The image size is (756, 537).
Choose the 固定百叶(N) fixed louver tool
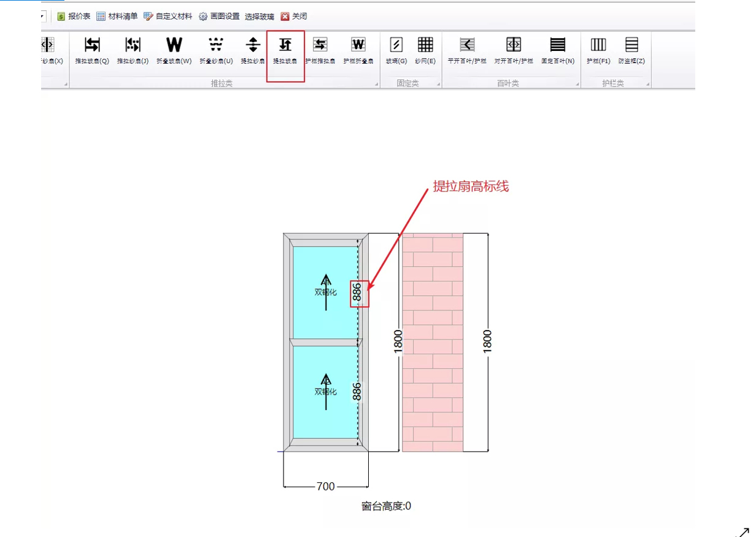558,50
